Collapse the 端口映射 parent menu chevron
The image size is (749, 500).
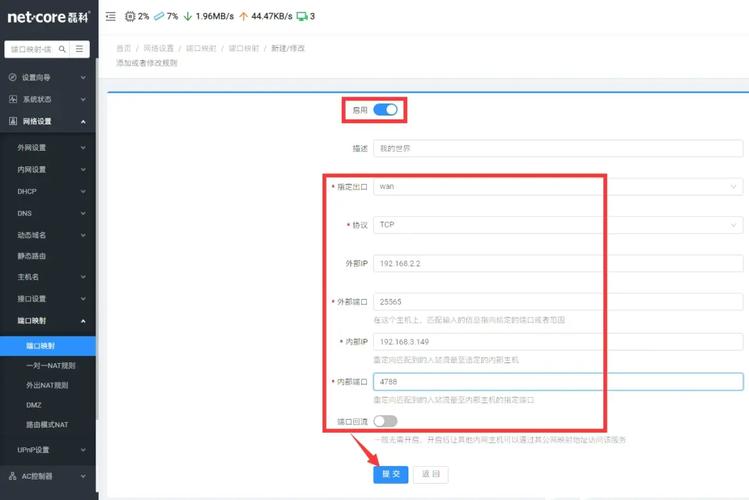[x=83, y=321]
